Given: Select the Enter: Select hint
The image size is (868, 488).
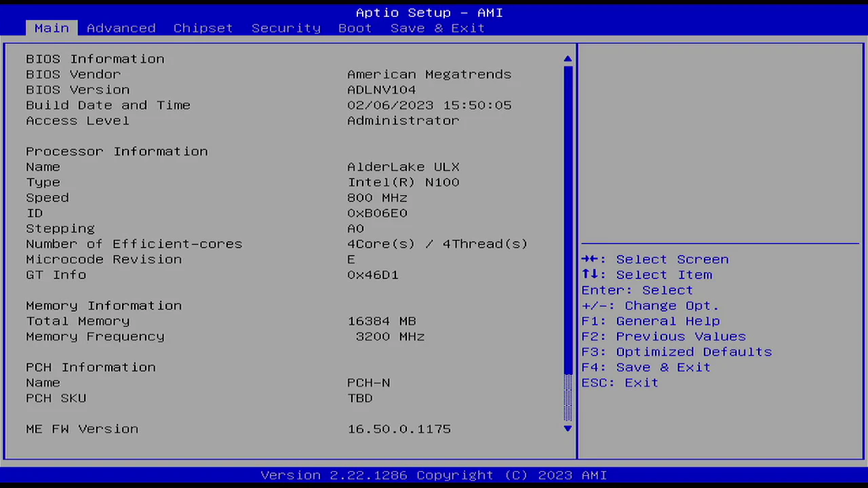Looking at the screenshot, I should (x=637, y=290).
